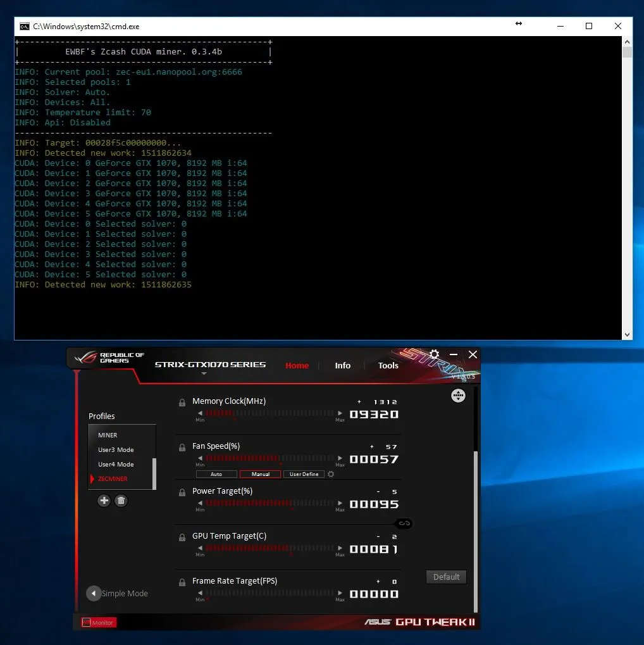Screen dimensions: 644x645
Task: Click the Power Target slider bar
Action: [269, 503]
